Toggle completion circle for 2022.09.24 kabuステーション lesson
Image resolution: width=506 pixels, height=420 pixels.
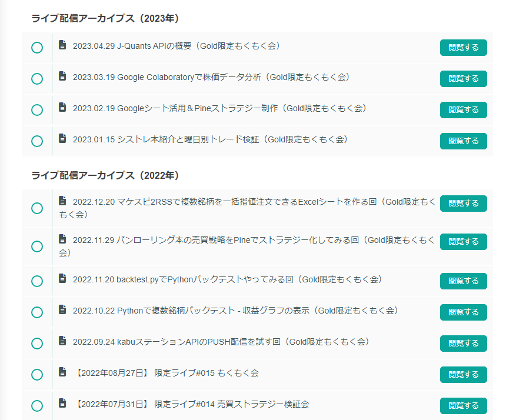[37, 343]
